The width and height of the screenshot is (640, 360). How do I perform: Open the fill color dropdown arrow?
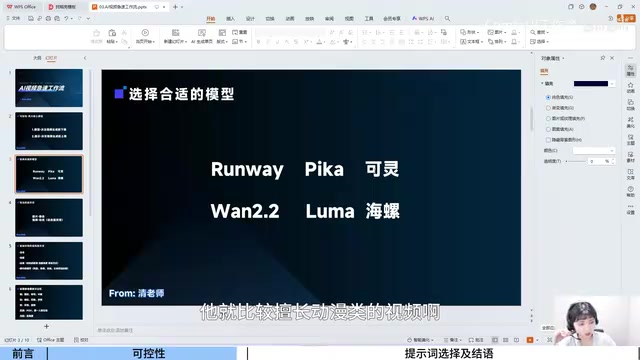point(612,84)
